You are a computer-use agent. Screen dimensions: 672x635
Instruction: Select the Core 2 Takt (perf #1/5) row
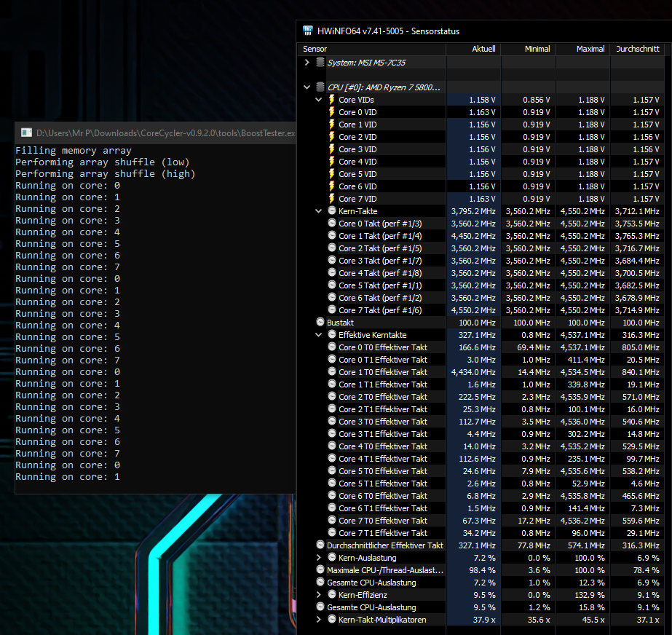tap(479, 248)
